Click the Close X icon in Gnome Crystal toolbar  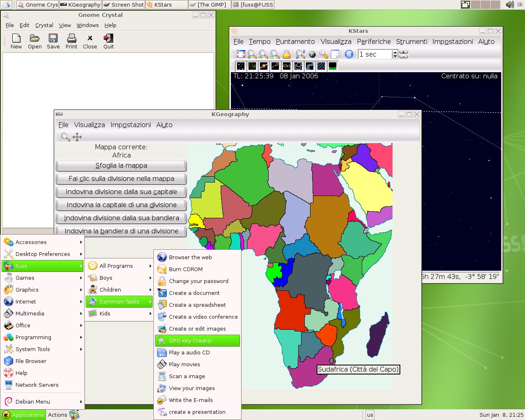click(x=90, y=38)
